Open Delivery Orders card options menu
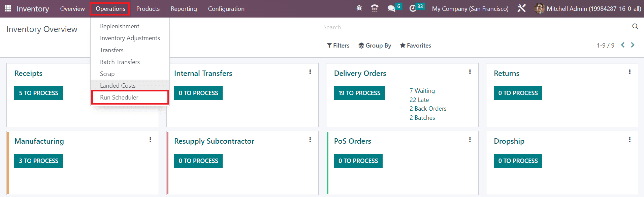The image size is (644, 197). 470,72
